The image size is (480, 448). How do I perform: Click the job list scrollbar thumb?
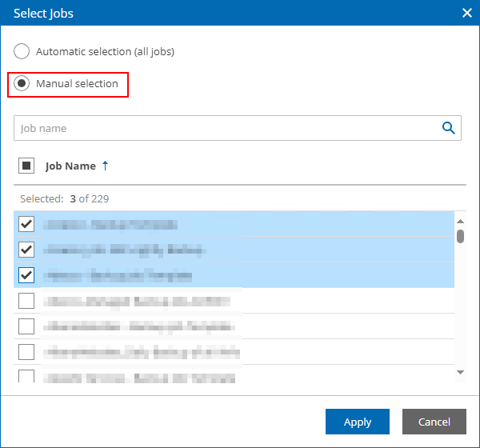(460, 236)
